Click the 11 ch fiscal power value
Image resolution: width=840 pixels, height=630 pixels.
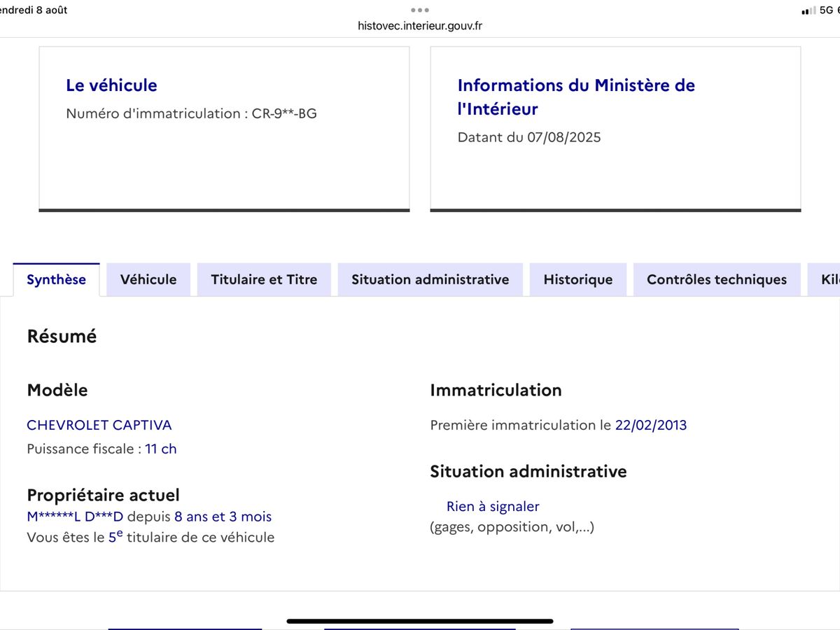click(161, 449)
